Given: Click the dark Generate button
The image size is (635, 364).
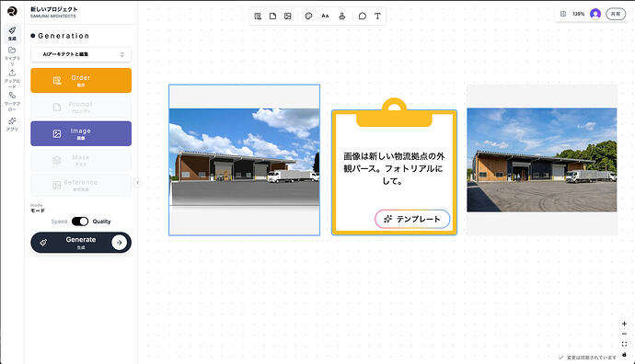Looking at the screenshot, I should (x=81, y=243).
